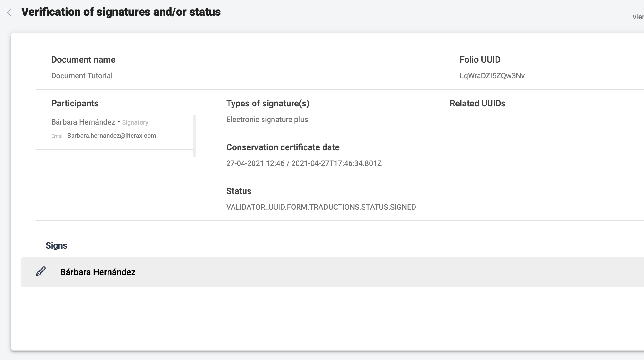The image size is (644, 360).
Task: Select the document name Document Tutorial
Action: click(x=82, y=75)
